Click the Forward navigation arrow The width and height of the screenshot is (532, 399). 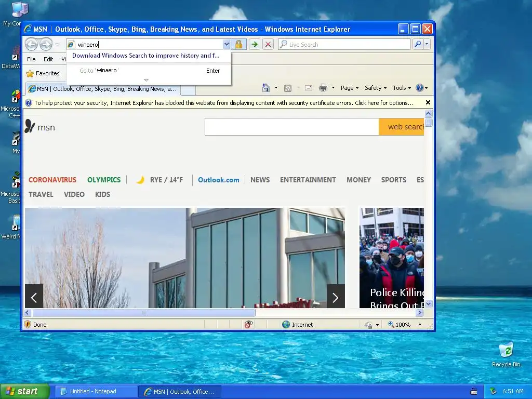coord(46,44)
